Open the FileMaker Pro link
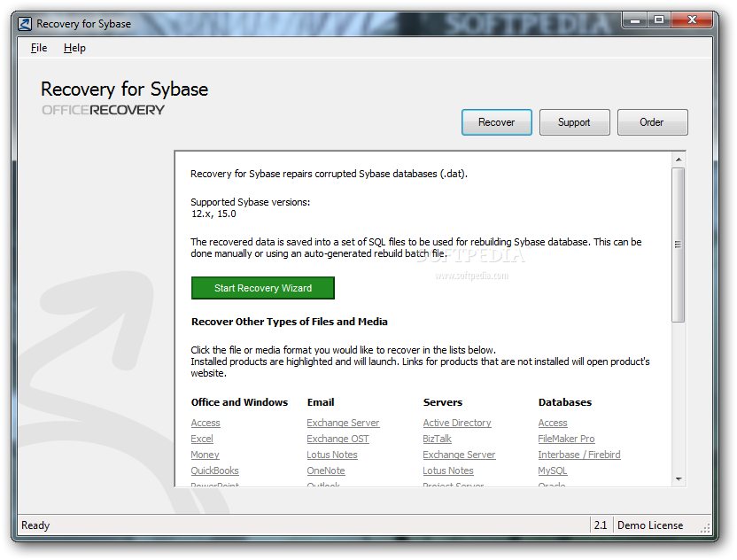Viewport: 737px width, 560px height. 566,439
